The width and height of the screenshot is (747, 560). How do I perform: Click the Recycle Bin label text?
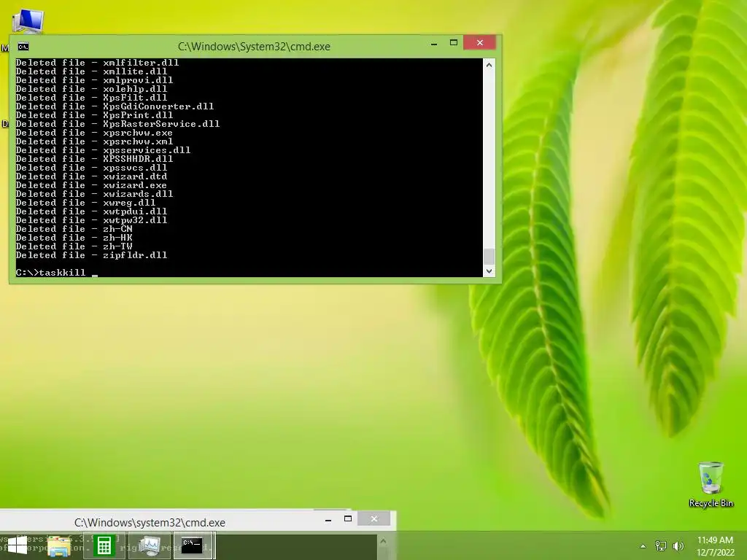tap(711, 503)
